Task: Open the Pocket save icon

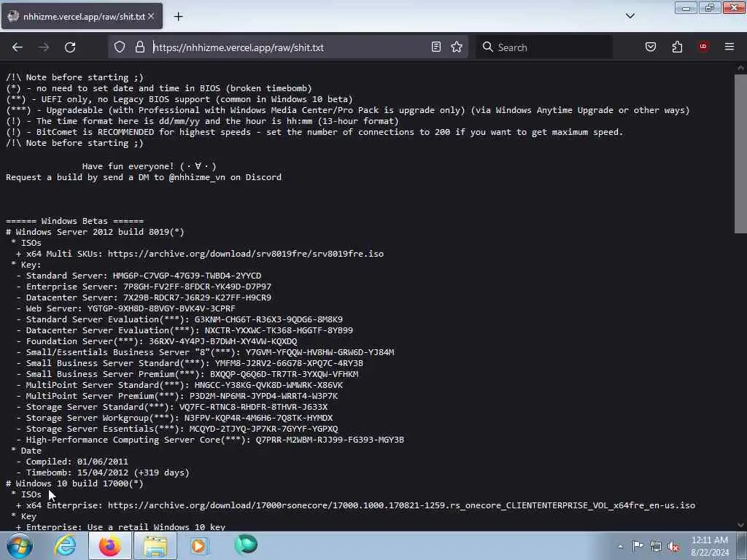Action: (651, 47)
